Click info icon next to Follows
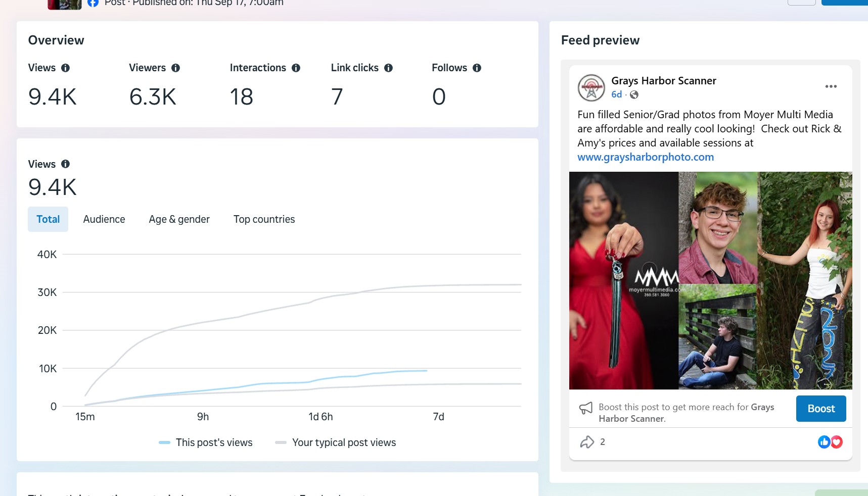The height and width of the screenshot is (496, 868). click(477, 68)
